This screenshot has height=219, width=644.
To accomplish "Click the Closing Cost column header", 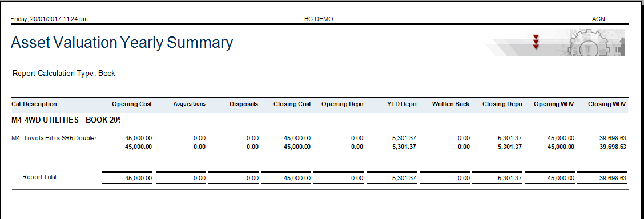I will point(292,104).
